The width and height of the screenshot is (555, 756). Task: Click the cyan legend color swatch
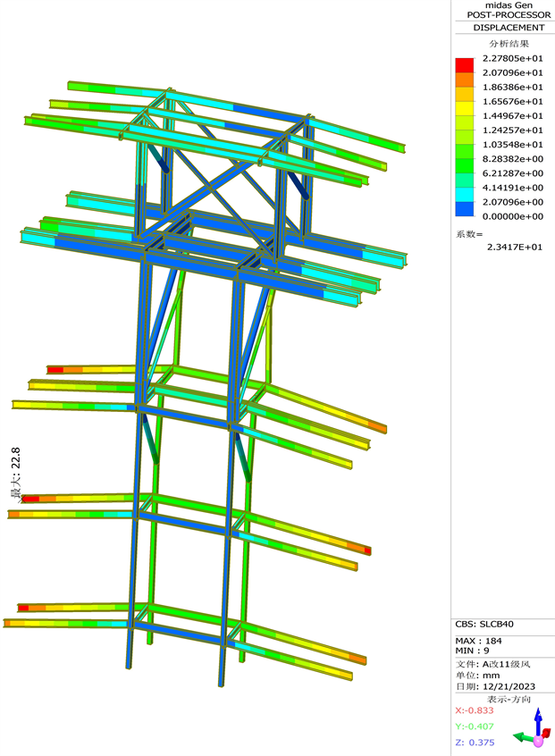tap(464, 195)
